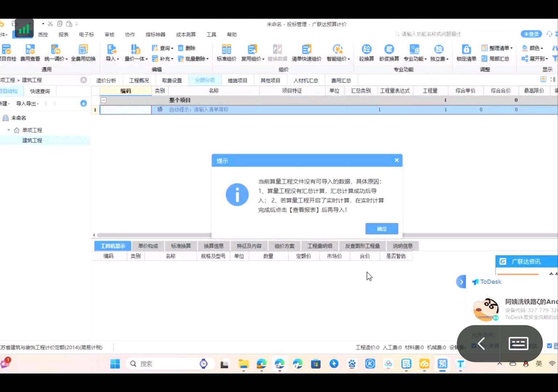Open Microsoft Store from the taskbar

pyautogui.click(x=316, y=364)
